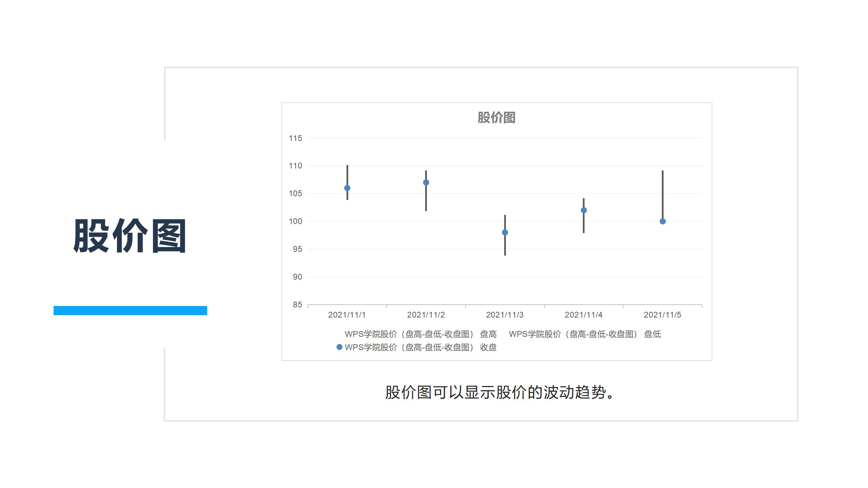
Task: Select the large 股价图 slide heading
Action: pos(130,236)
